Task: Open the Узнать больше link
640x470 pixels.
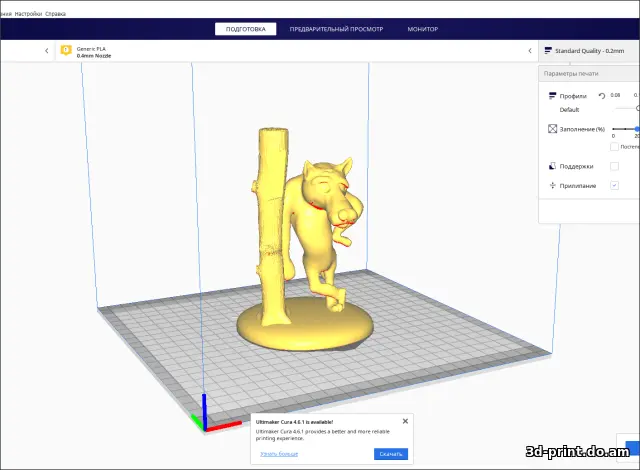Action: [x=279, y=454]
